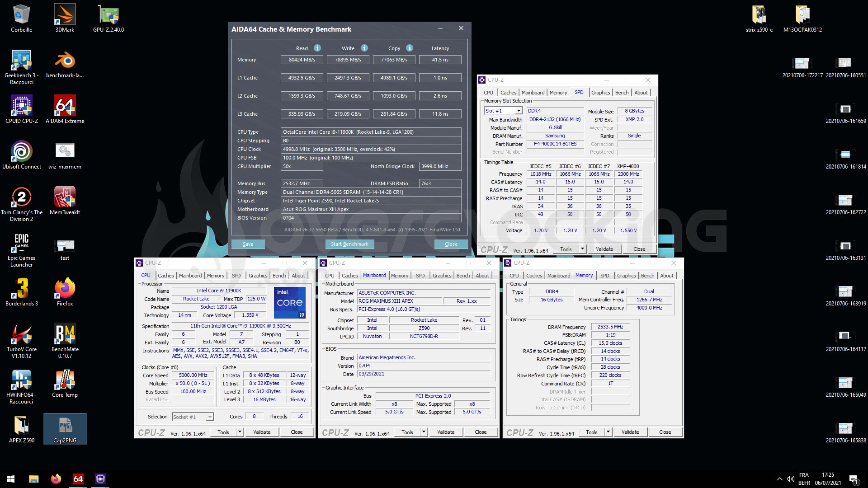Screen dimensions: 868x488
Task: Open the notification center icon in tray
Action: tap(854, 479)
